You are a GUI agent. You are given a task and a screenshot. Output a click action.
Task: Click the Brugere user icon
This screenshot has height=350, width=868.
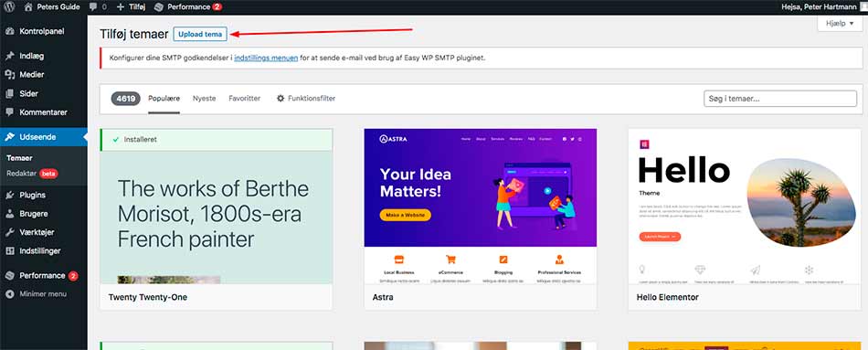(x=9, y=214)
